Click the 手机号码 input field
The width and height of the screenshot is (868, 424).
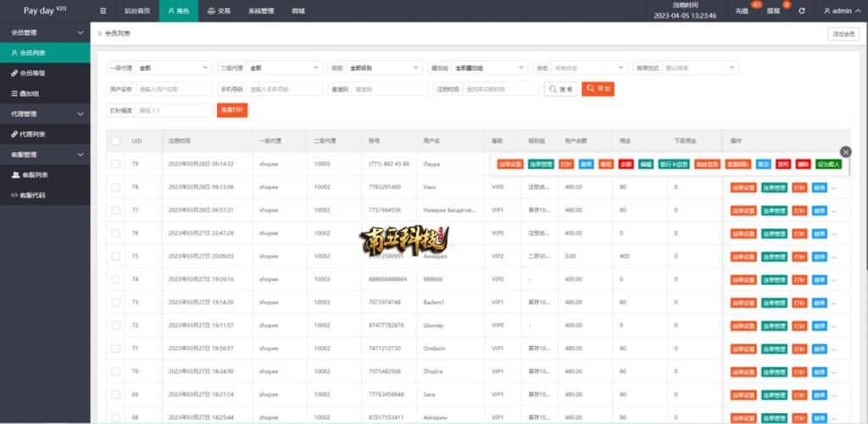pyautogui.click(x=284, y=89)
